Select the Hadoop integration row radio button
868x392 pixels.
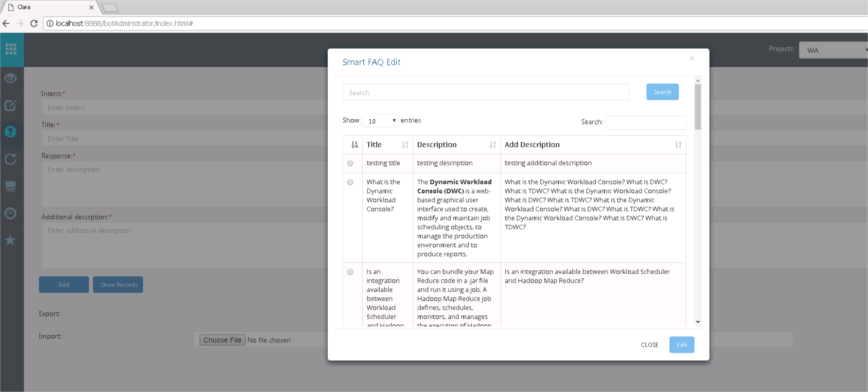[350, 272]
